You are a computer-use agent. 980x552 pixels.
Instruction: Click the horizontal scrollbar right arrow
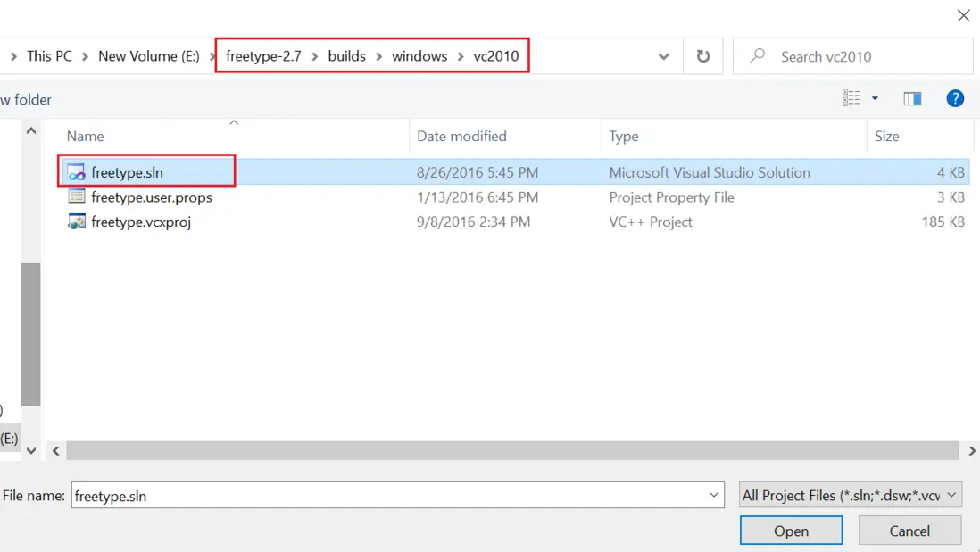pyautogui.click(x=971, y=450)
